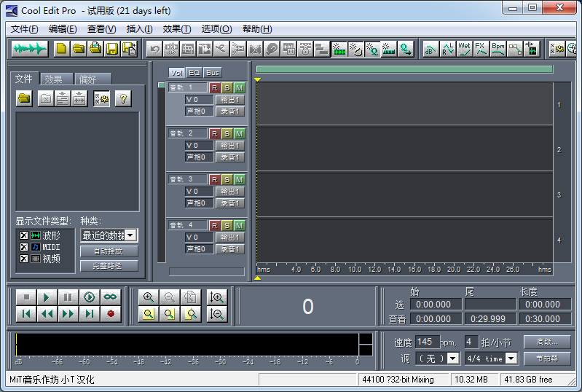Screen dimensions: 582x392
Task: Click the loop play infinity button
Action: 110,297
